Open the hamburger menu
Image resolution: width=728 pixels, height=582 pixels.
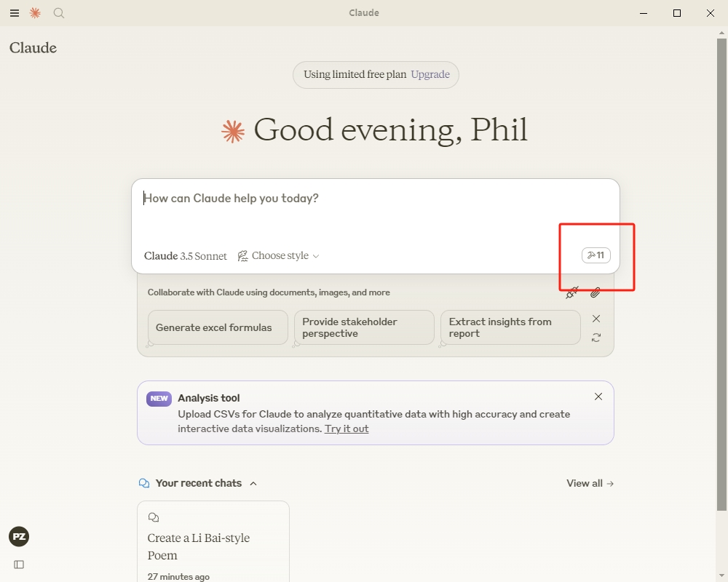(x=15, y=13)
